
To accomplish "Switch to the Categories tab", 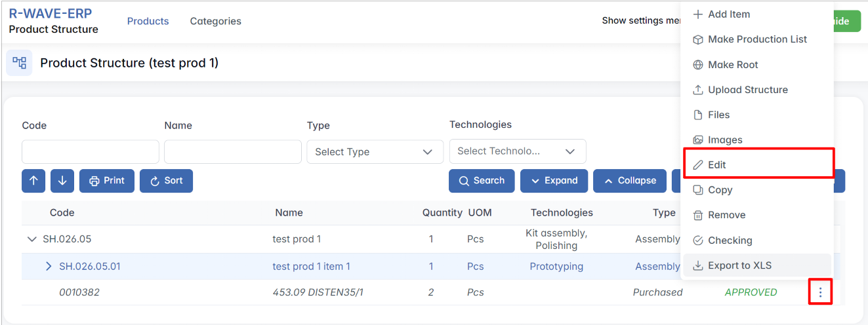I will (215, 22).
